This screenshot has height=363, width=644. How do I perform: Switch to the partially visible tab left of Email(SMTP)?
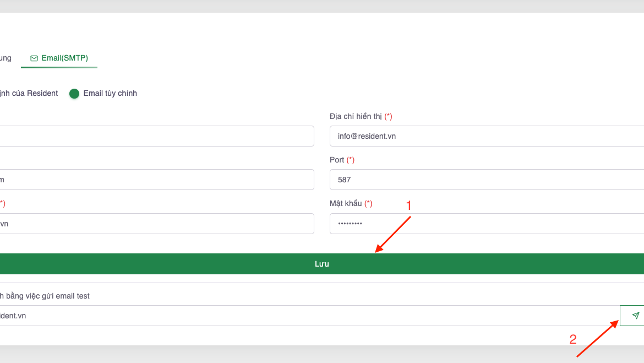(6, 58)
